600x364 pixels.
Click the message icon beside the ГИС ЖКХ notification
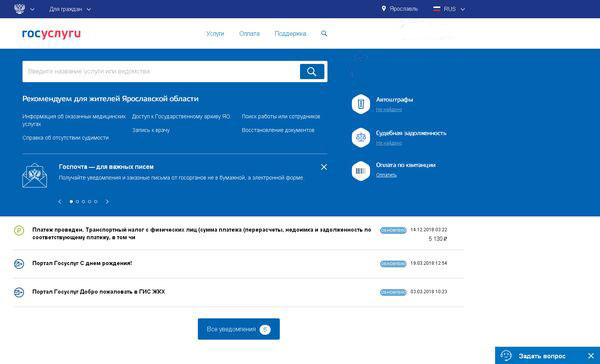19,292
